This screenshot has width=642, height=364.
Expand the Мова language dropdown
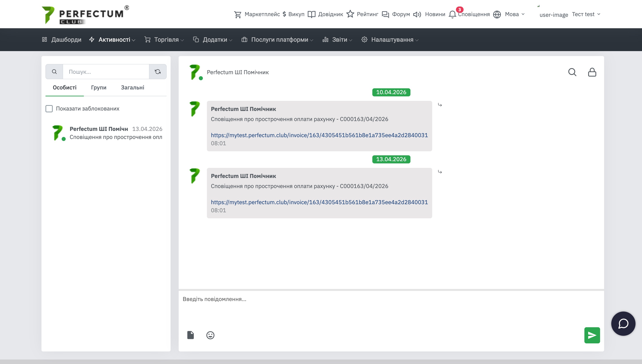[x=514, y=14]
